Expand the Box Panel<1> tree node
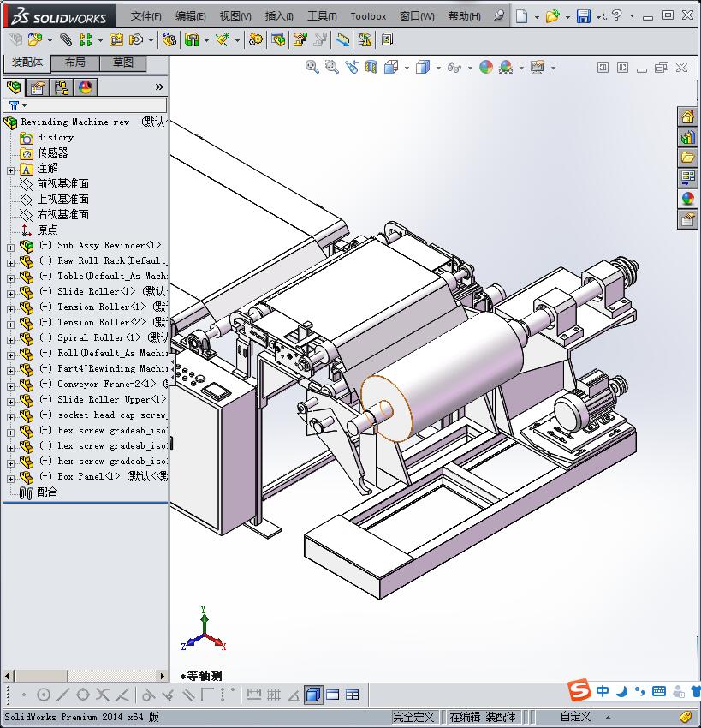Image resolution: width=701 pixels, height=728 pixels. click(10, 479)
